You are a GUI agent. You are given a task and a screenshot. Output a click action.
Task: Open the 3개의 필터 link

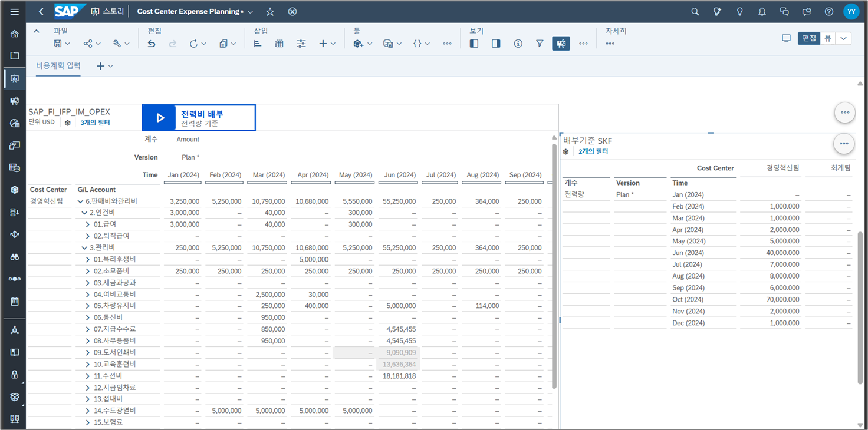click(x=96, y=123)
